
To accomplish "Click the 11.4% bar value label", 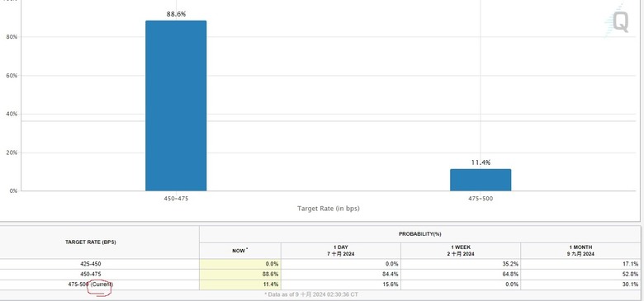I will 481,162.
